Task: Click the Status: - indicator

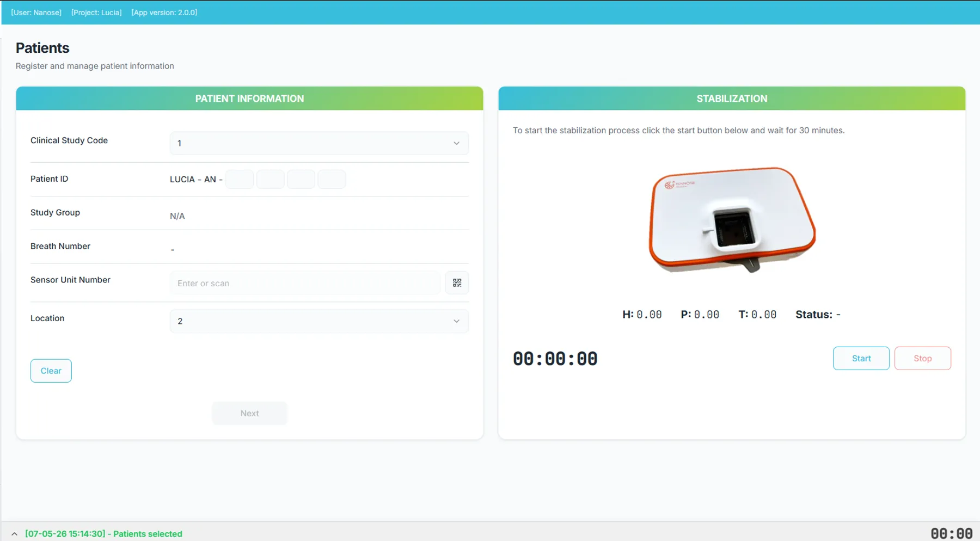Action: coord(818,315)
